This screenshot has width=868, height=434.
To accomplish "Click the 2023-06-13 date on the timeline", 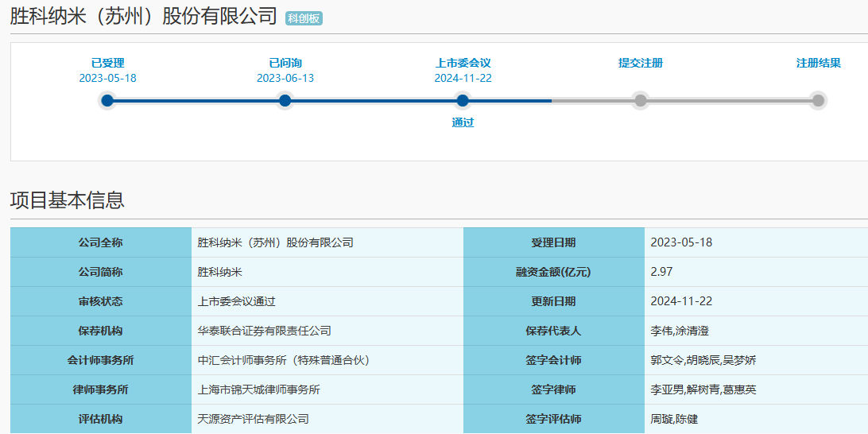I will 285,78.
